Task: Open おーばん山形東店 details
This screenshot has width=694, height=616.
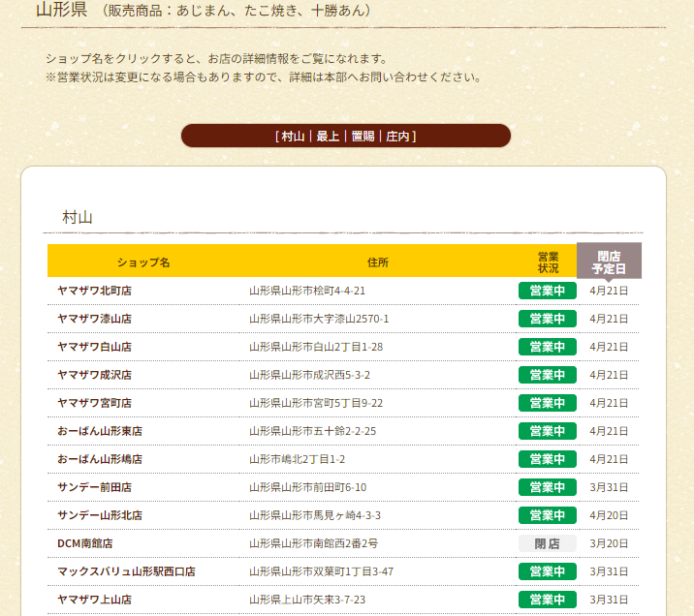Action: tap(100, 431)
